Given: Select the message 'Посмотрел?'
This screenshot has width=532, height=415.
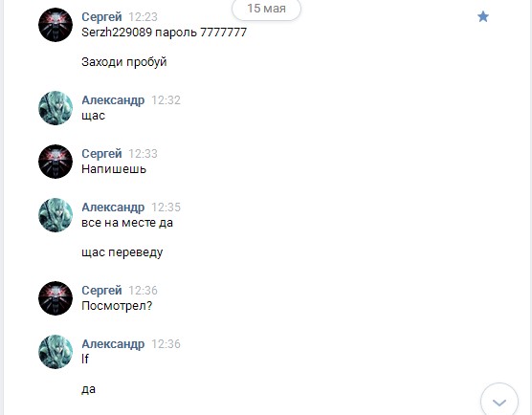Looking at the screenshot, I should (117, 306).
